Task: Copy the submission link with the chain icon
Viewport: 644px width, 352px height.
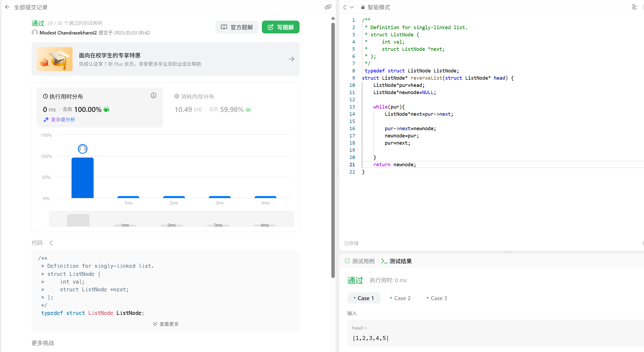Action: click(328, 7)
